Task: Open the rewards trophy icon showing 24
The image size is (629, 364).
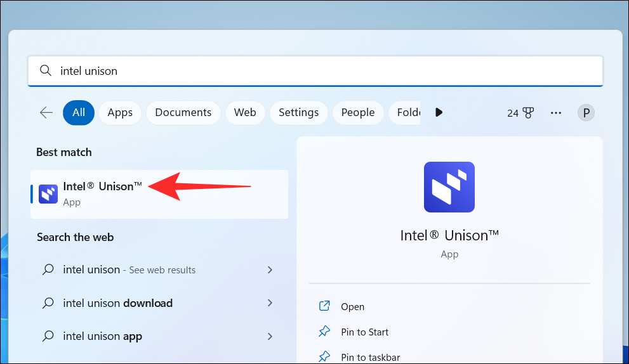Action: coord(529,113)
